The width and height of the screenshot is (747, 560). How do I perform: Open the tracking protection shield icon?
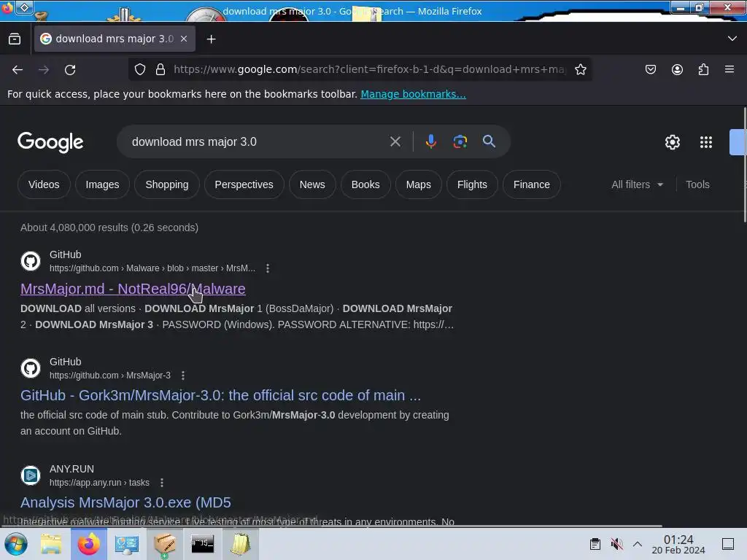[139, 69]
